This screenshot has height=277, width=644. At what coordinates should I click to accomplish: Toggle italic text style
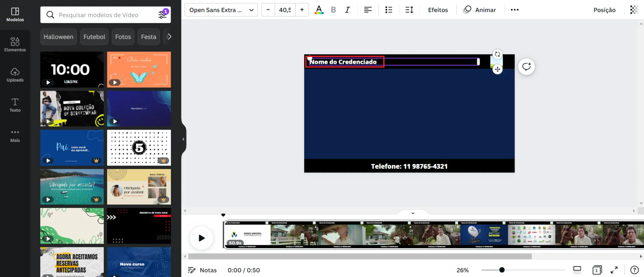[x=347, y=10]
